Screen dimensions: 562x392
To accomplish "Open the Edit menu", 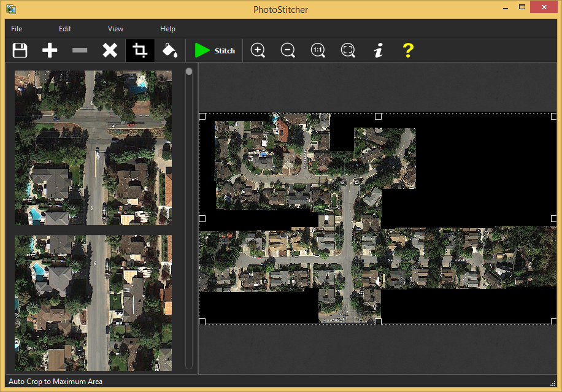I will pyautogui.click(x=65, y=29).
